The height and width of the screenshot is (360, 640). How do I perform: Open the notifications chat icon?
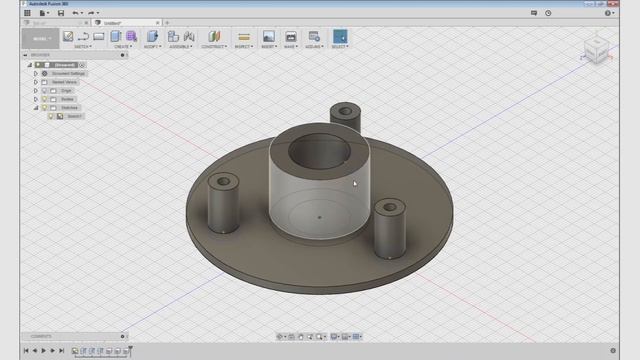pos(533,13)
